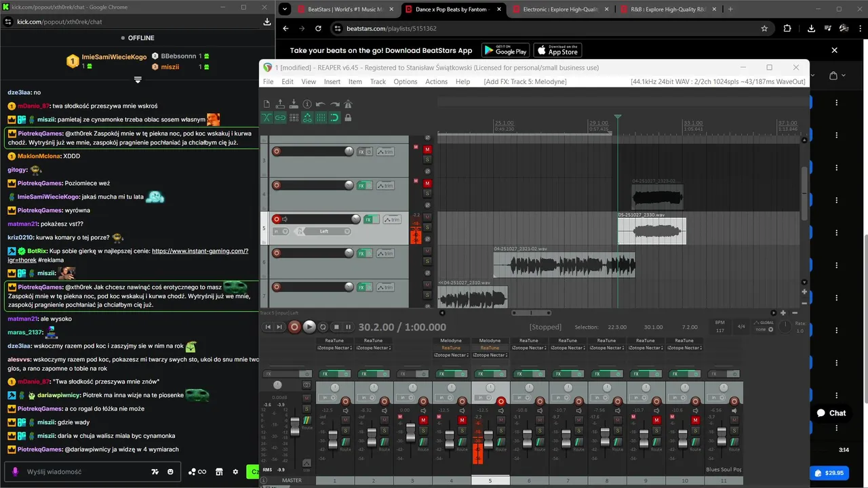
Task: Solo track 5 in track panel
Action: (427, 227)
